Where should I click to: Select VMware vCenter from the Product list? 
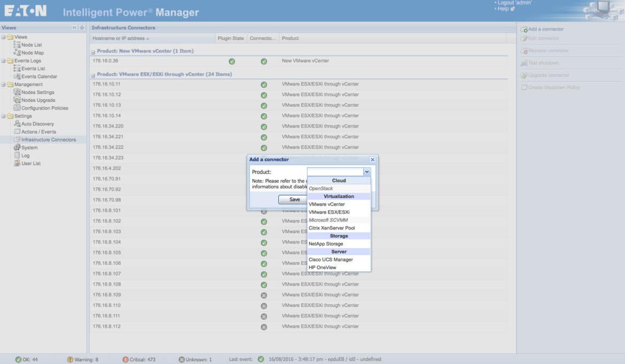[x=339, y=204]
